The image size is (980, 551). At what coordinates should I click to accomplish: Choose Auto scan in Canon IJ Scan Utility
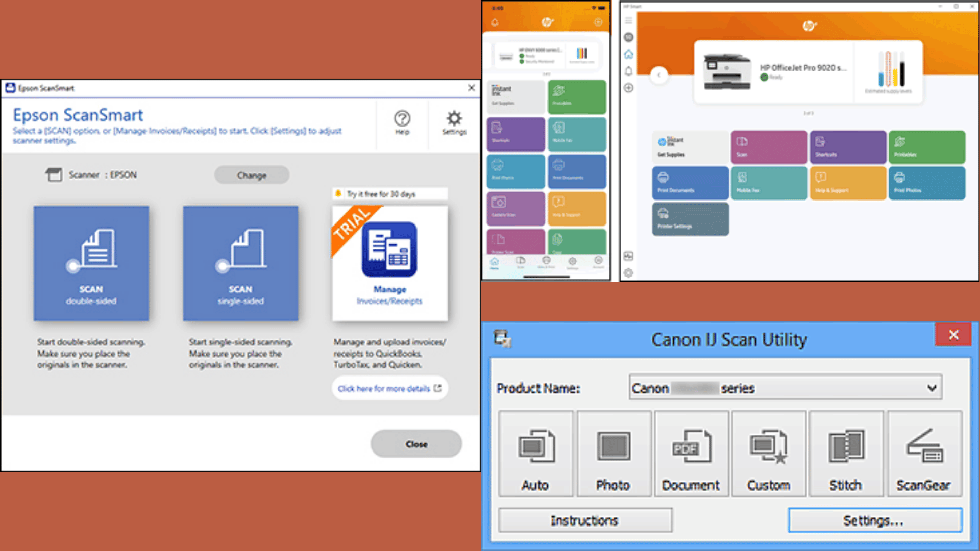point(535,454)
